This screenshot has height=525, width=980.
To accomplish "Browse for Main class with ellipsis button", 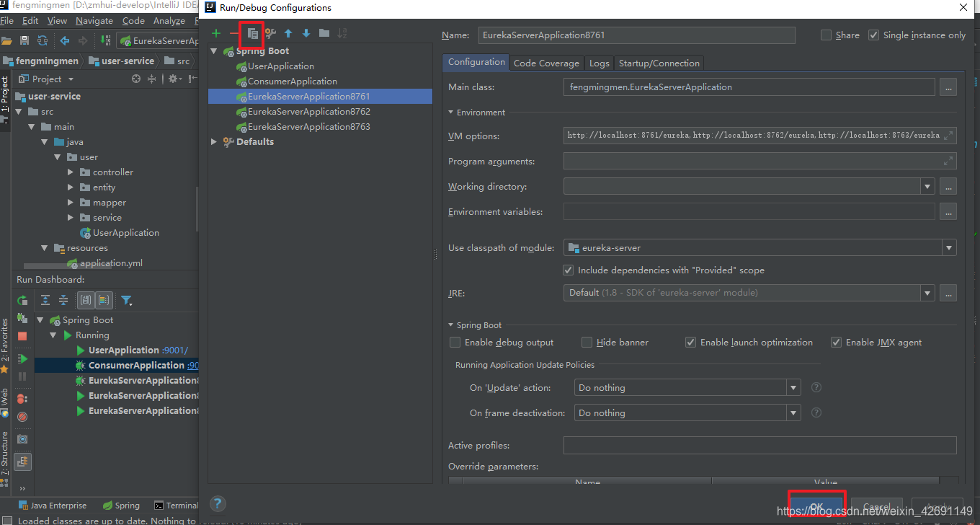I will [x=948, y=87].
